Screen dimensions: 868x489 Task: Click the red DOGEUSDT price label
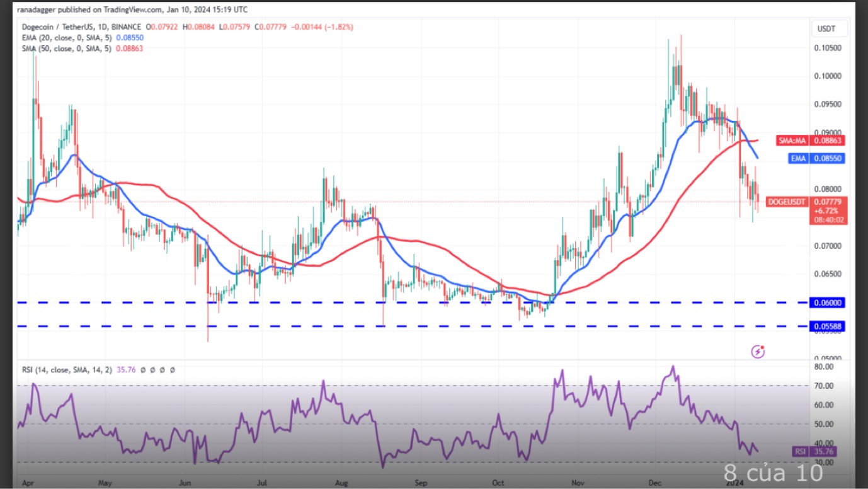(786, 202)
